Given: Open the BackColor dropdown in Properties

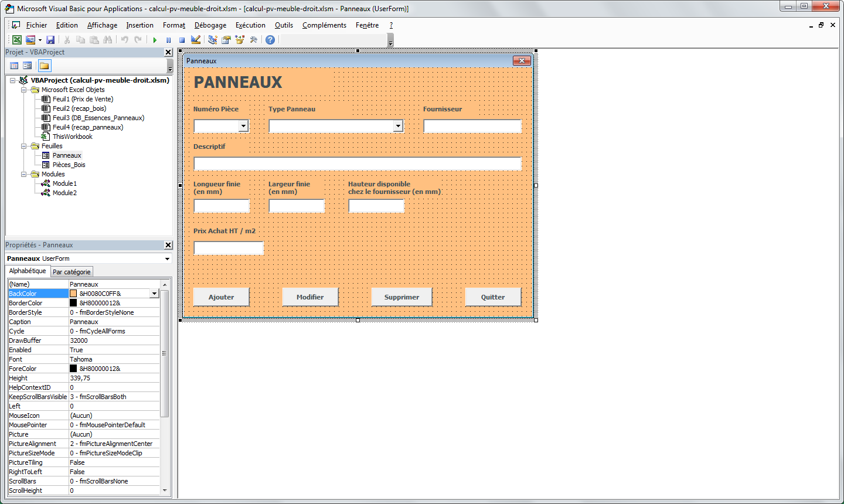Looking at the screenshot, I should point(154,293).
